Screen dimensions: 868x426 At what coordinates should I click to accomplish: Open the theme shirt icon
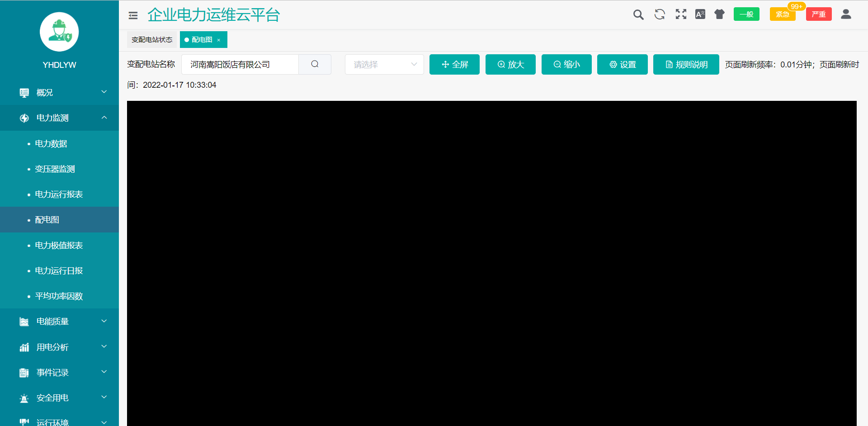[719, 14]
